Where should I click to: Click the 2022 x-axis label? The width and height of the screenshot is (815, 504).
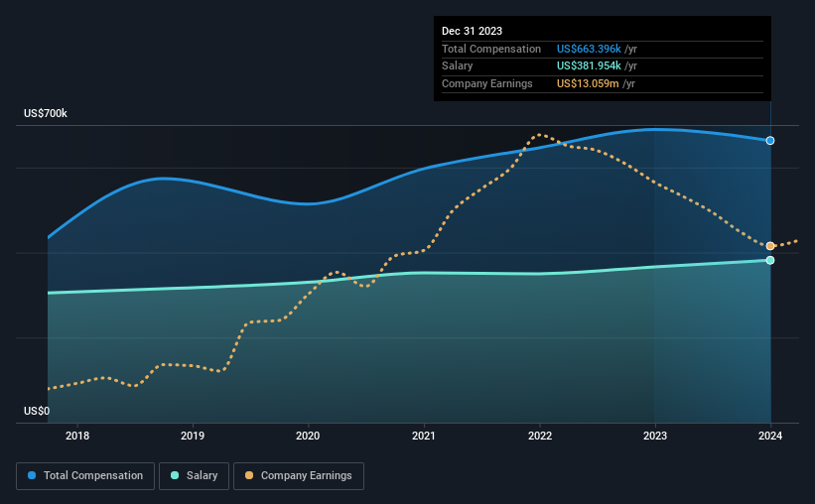pyautogui.click(x=539, y=436)
